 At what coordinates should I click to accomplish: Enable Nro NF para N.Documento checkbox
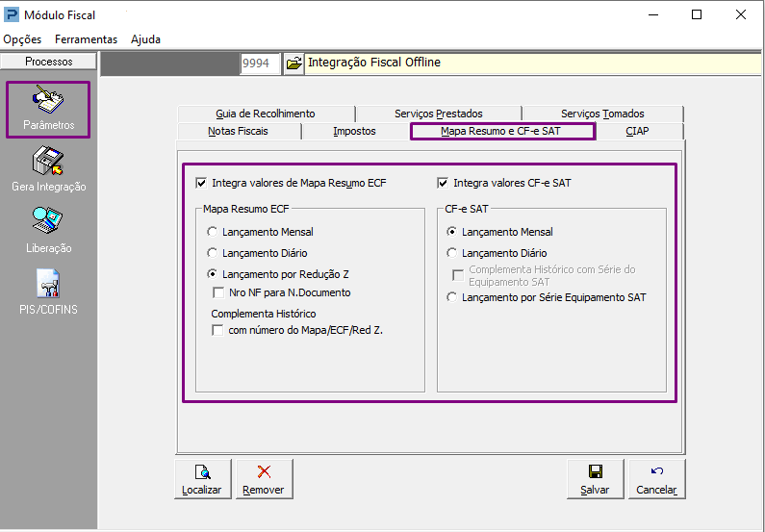218,292
